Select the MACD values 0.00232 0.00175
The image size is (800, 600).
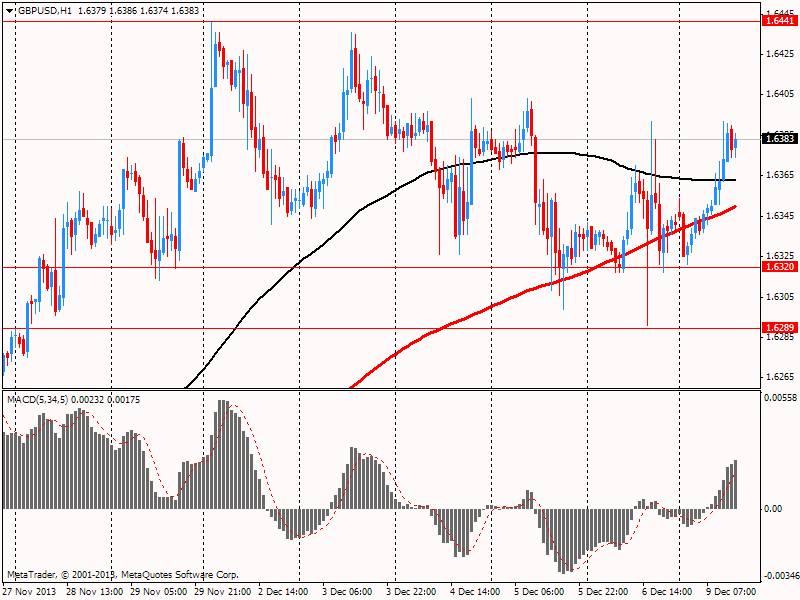point(106,400)
